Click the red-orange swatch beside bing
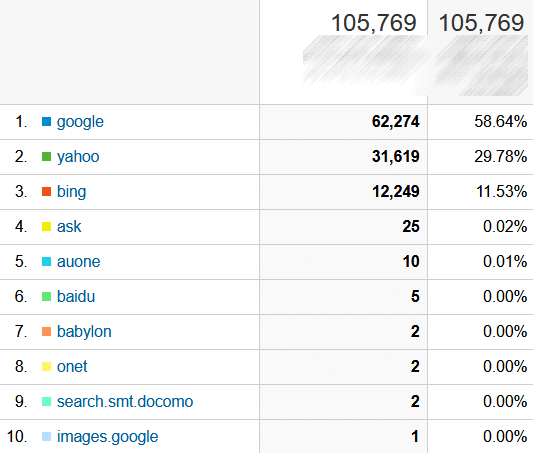Image resolution: width=533 pixels, height=453 pixels. coord(46,192)
